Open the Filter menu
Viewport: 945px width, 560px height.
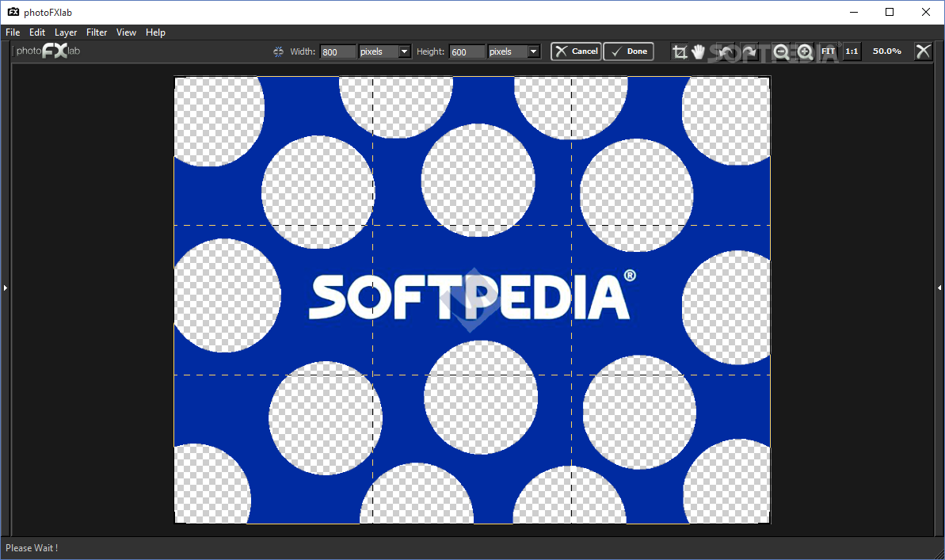click(x=97, y=32)
